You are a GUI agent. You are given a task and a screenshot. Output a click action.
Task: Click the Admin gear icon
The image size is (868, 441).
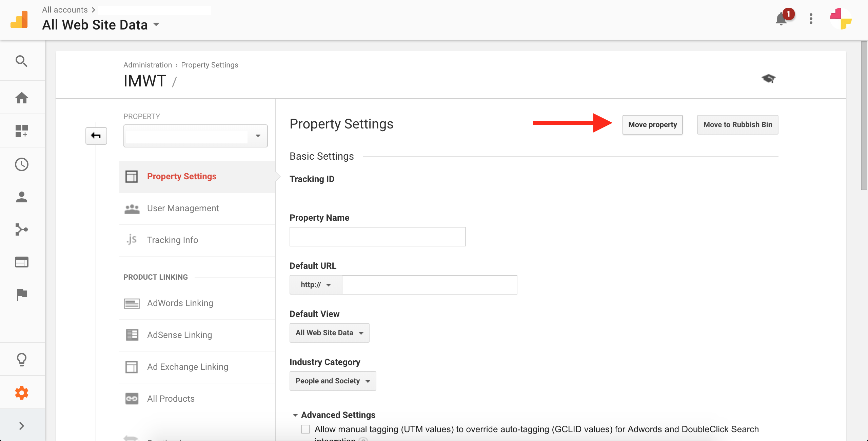[x=21, y=393]
